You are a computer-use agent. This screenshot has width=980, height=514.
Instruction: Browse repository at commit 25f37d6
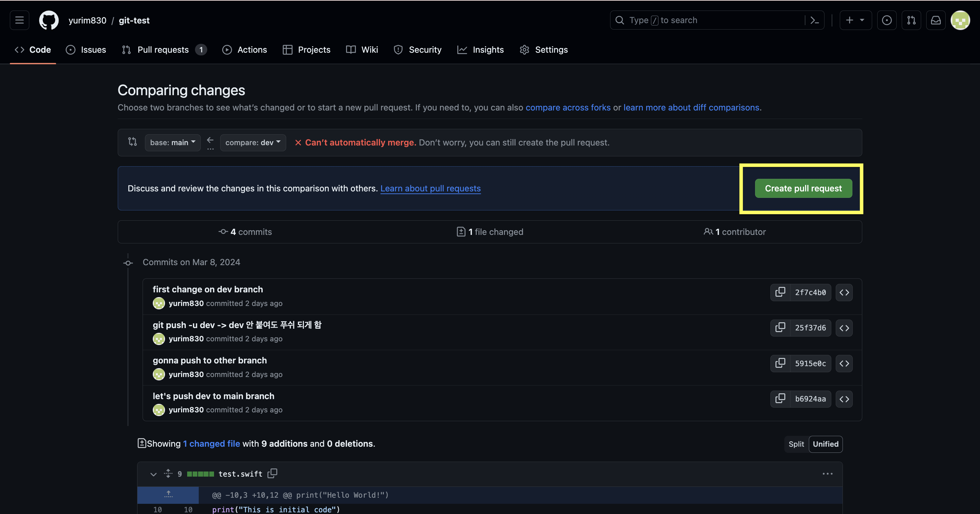[844, 328]
